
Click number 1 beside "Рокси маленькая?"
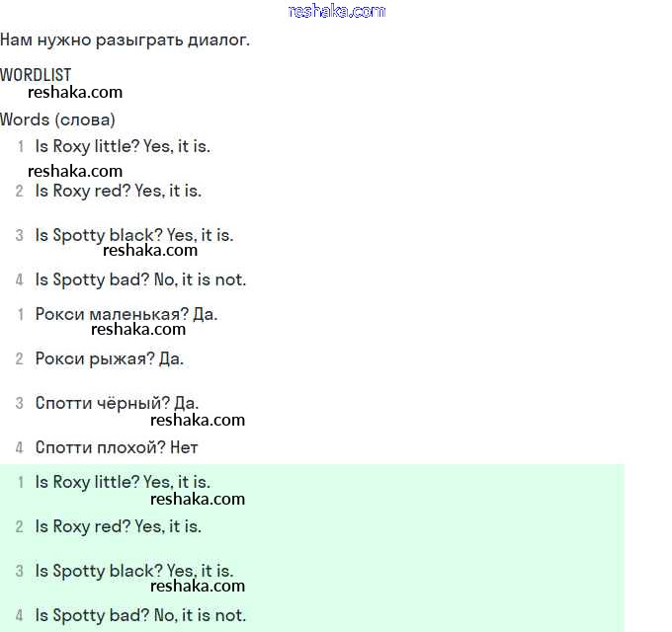20,314
